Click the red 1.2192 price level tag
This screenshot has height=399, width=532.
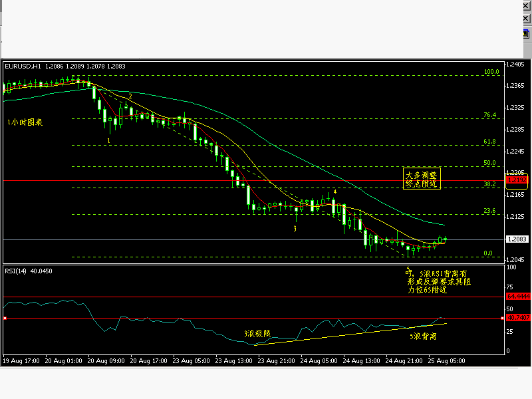pyautogui.click(x=517, y=180)
